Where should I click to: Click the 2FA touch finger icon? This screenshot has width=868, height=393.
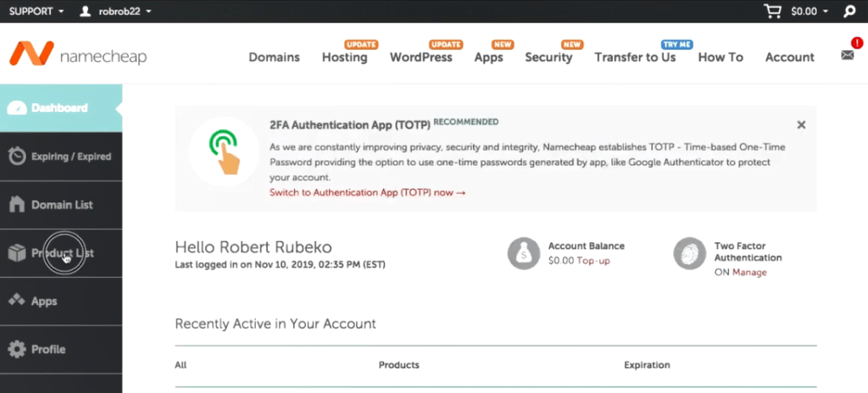[224, 151]
